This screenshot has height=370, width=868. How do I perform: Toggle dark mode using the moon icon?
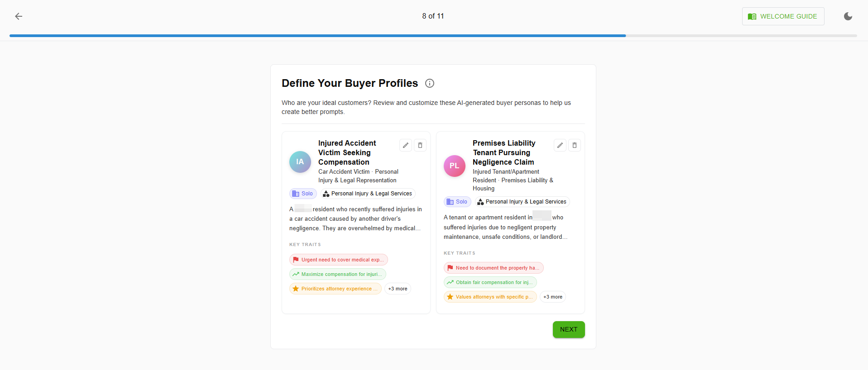[848, 16]
